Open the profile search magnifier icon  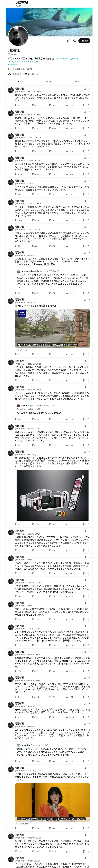tap(74, 41)
